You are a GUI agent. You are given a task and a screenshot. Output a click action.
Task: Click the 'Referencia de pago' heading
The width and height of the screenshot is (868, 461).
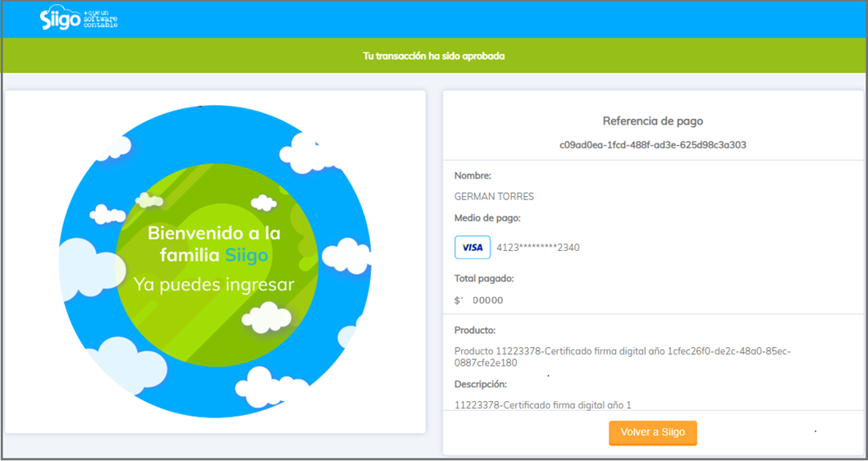point(653,120)
